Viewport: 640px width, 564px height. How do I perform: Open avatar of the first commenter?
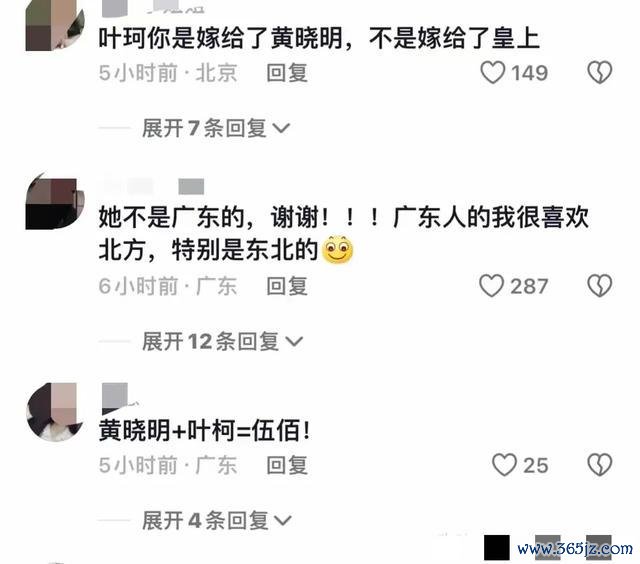tap(55, 25)
